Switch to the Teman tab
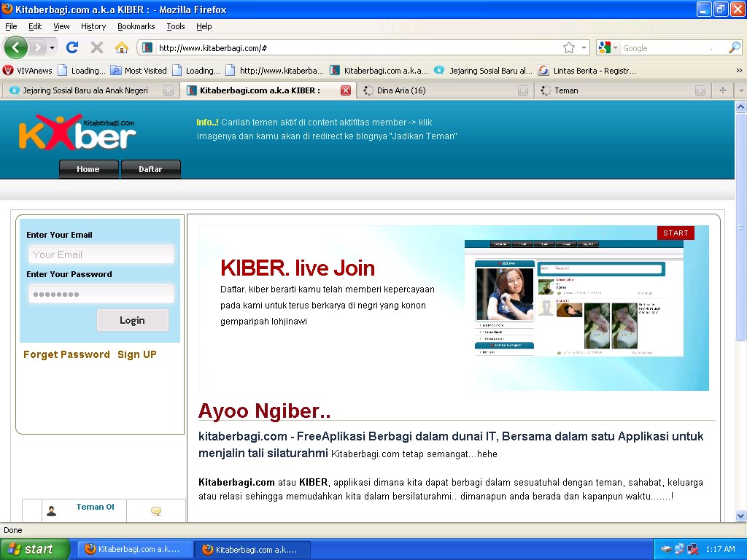This screenshot has height=560, width=747. tap(566, 90)
